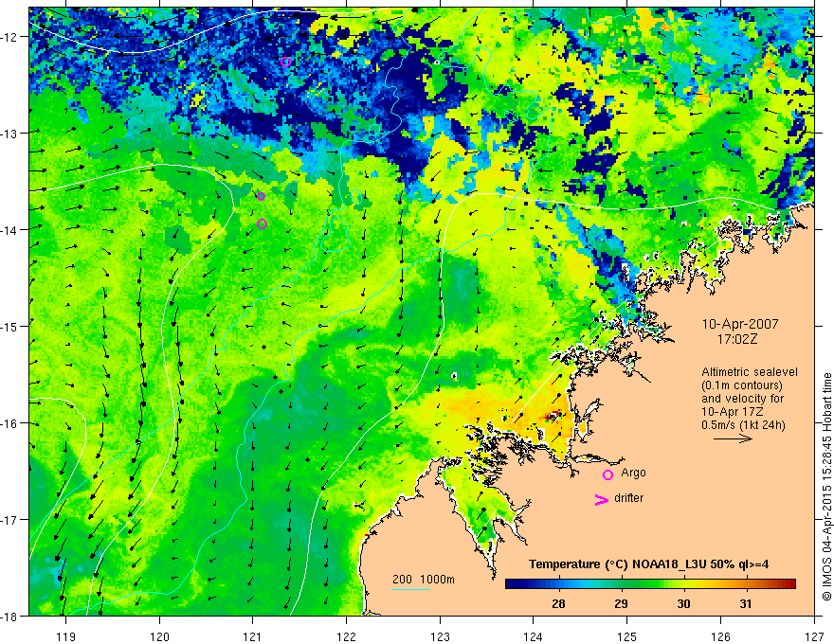Click the 'Argo' legend label
The width and height of the screenshot is (834, 644).
pos(633,473)
